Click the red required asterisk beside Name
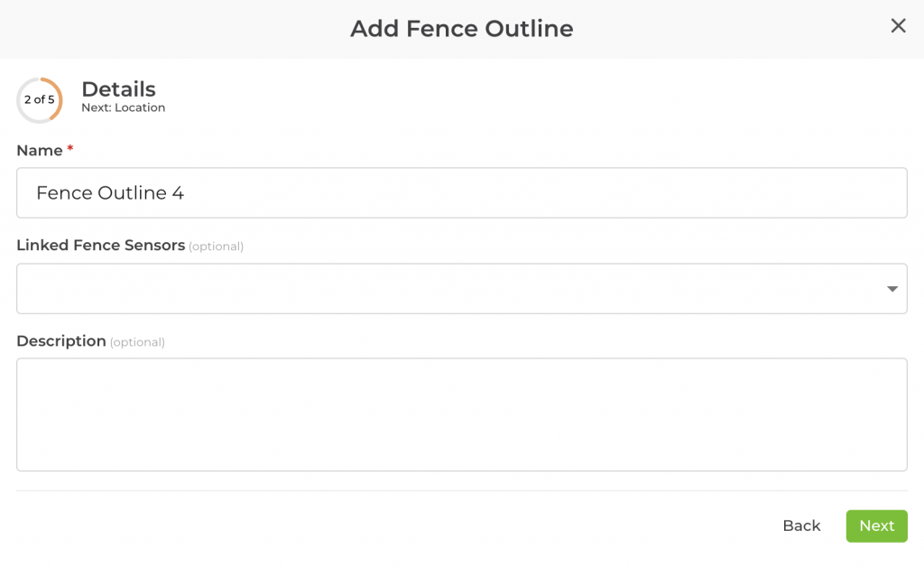Viewport: 924px width, 568px height. [x=70, y=149]
